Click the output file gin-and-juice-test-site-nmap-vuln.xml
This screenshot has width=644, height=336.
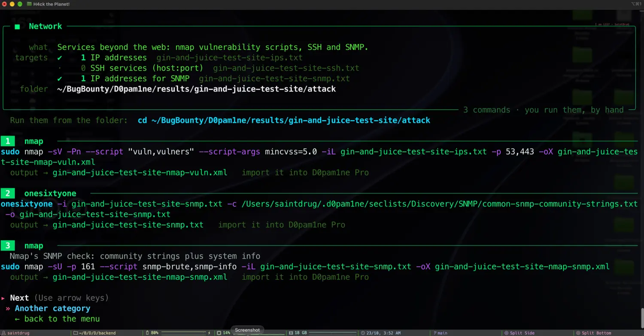coord(140,173)
